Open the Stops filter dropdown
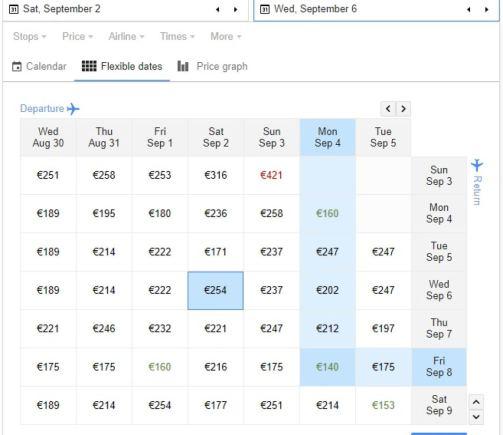 click(x=30, y=36)
